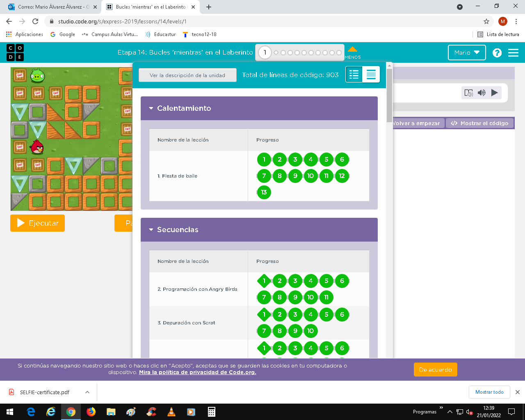Screen dimensions: 525x420
Task: Run the program with Ejecutar
Action: pyautogui.click(x=38, y=223)
